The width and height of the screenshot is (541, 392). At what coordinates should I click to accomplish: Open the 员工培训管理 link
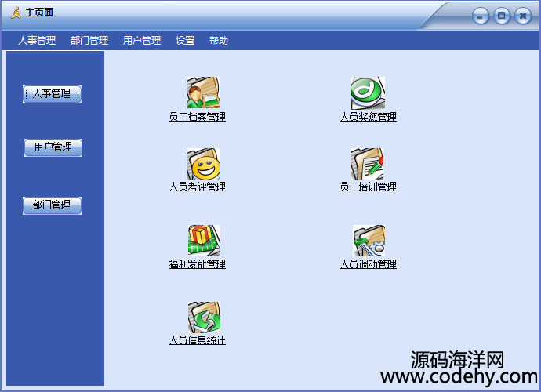click(369, 187)
